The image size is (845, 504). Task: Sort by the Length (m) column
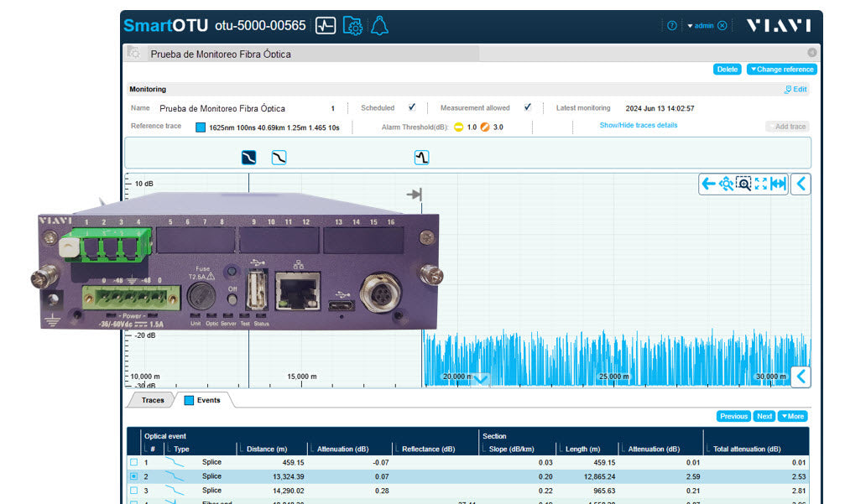pos(582,449)
